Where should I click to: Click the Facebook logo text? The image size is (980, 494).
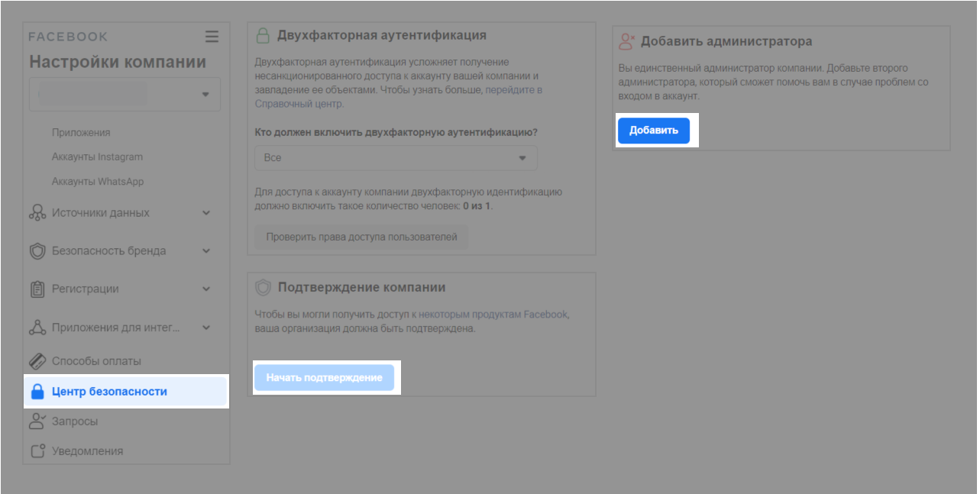tap(68, 37)
